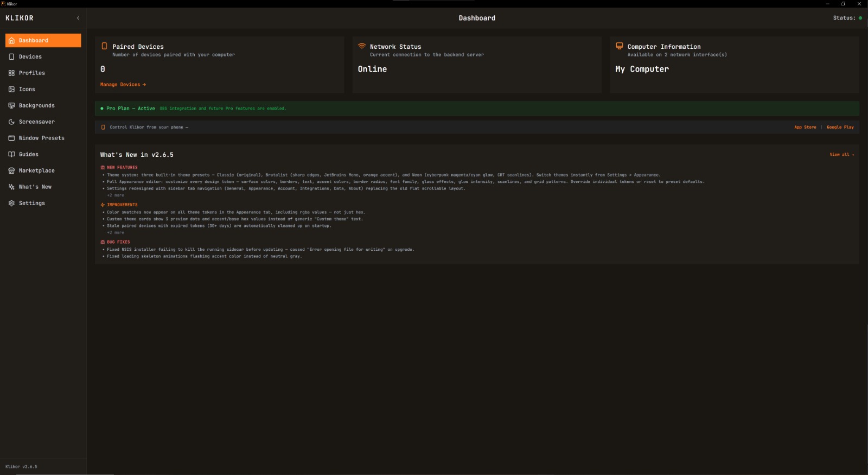Click Available on 2 network interface(s) text
This screenshot has width=868, height=475.
[677, 55]
